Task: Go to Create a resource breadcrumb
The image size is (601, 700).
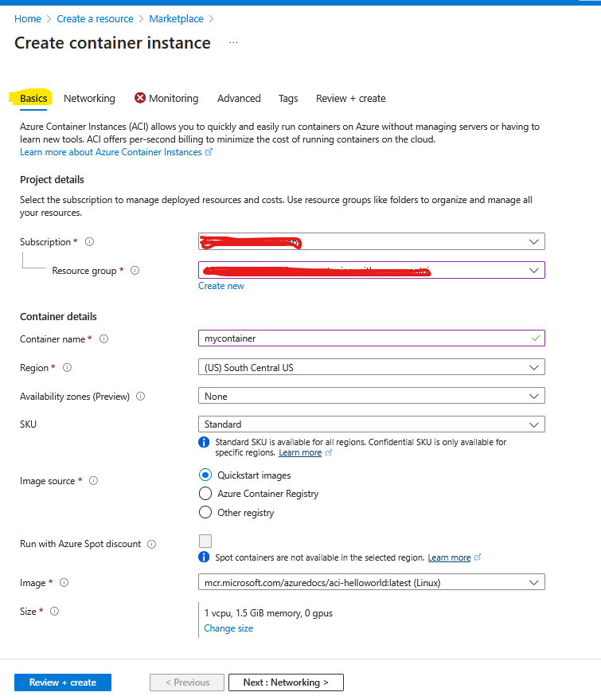Action: tap(95, 19)
